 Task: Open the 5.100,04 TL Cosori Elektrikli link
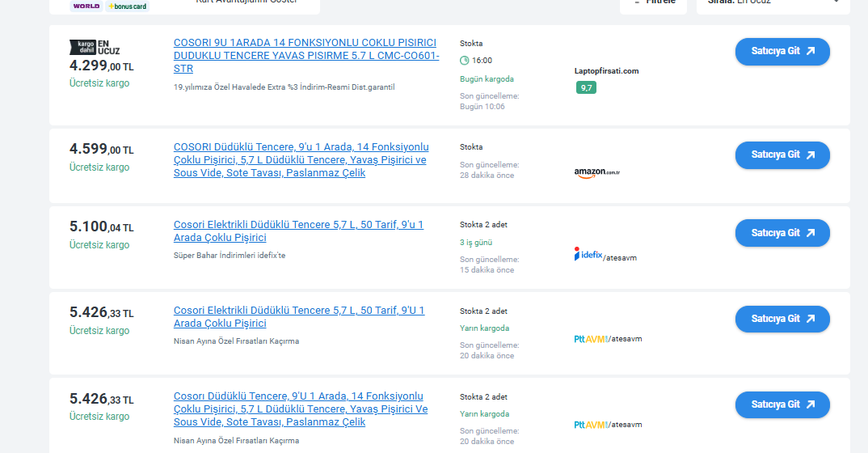pos(298,231)
